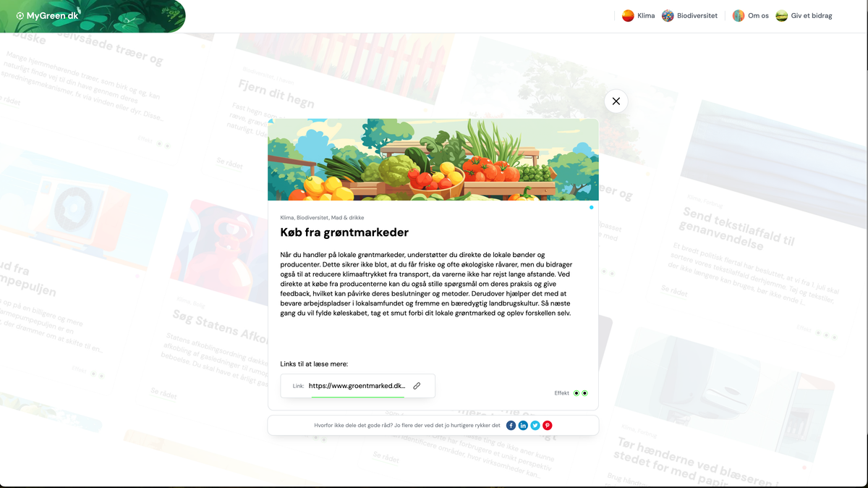Click the second Effekt indicator dot
Image resolution: width=868 pixels, height=488 pixels.
click(584, 393)
